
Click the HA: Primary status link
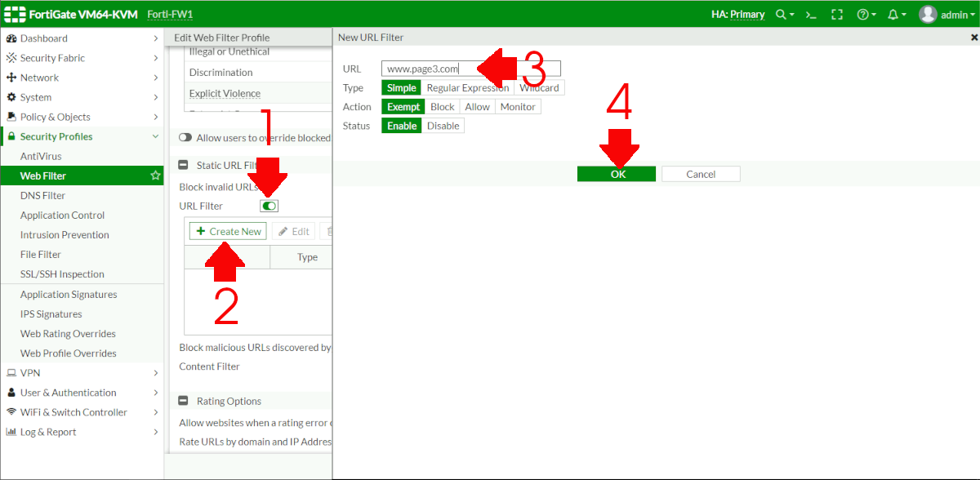click(x=737, y=15)
